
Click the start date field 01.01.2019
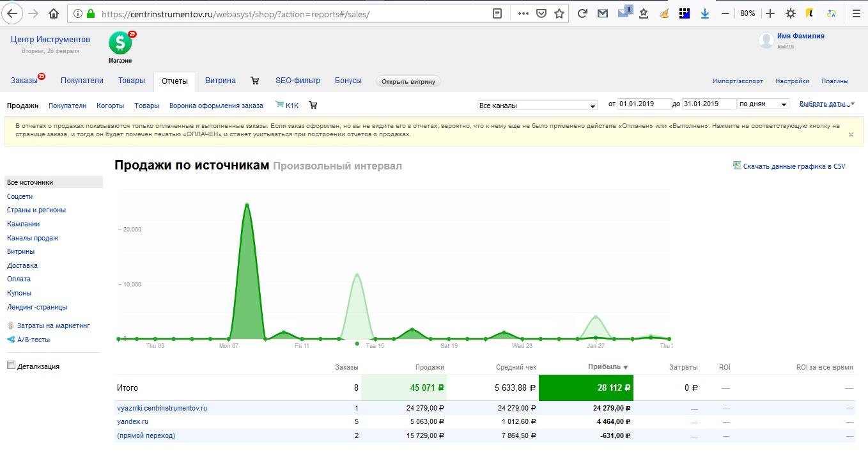point(644,104)
